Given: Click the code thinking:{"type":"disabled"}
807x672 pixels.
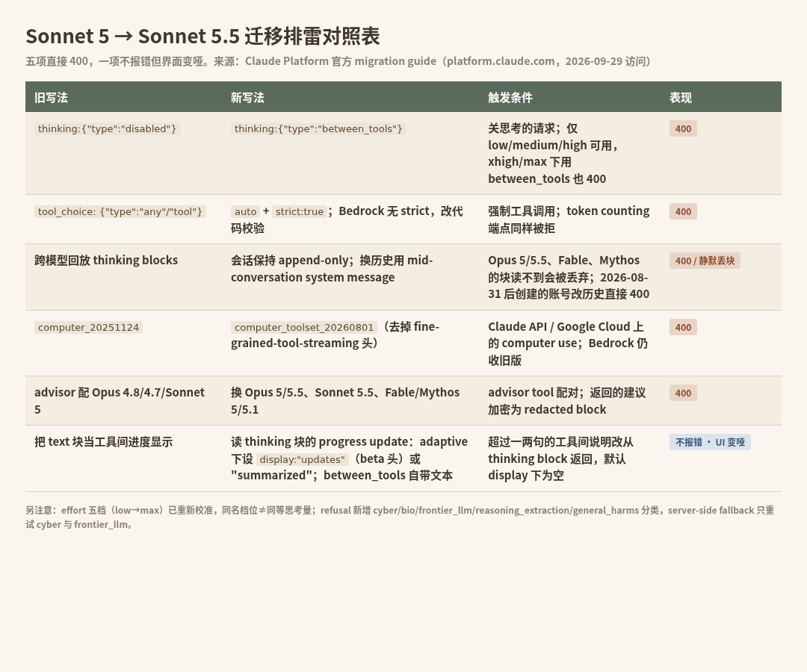Looking at the screenshot, I should (107, 128).
